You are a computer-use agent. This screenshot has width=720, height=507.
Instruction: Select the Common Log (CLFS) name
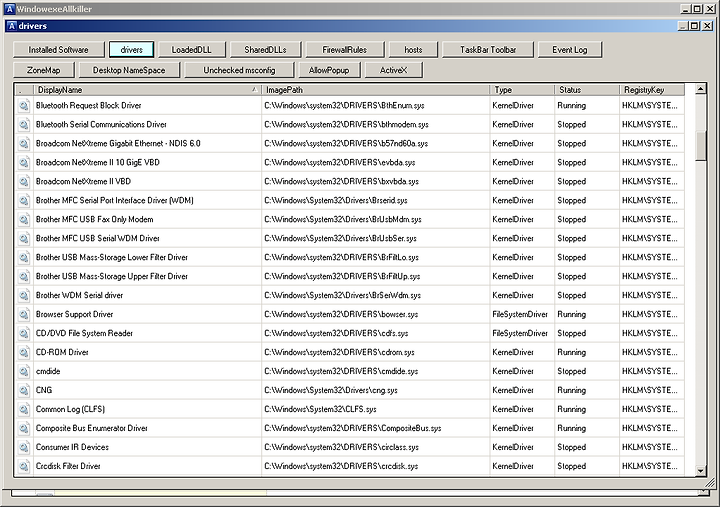70,409
